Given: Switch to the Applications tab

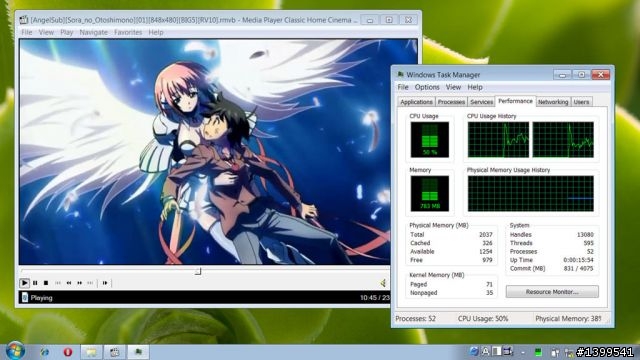Looking at the screenshot, I should pos(416,102).
